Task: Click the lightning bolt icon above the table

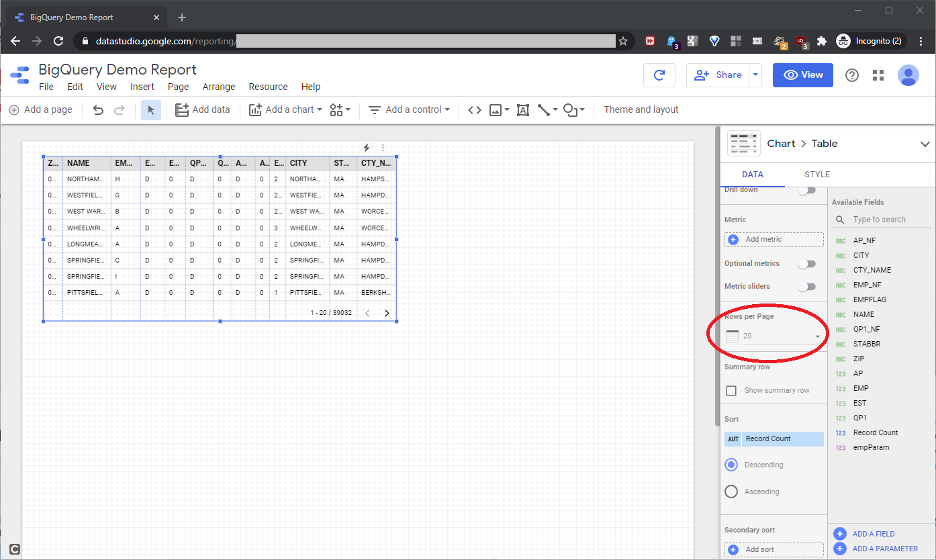Action: [367, 148]
